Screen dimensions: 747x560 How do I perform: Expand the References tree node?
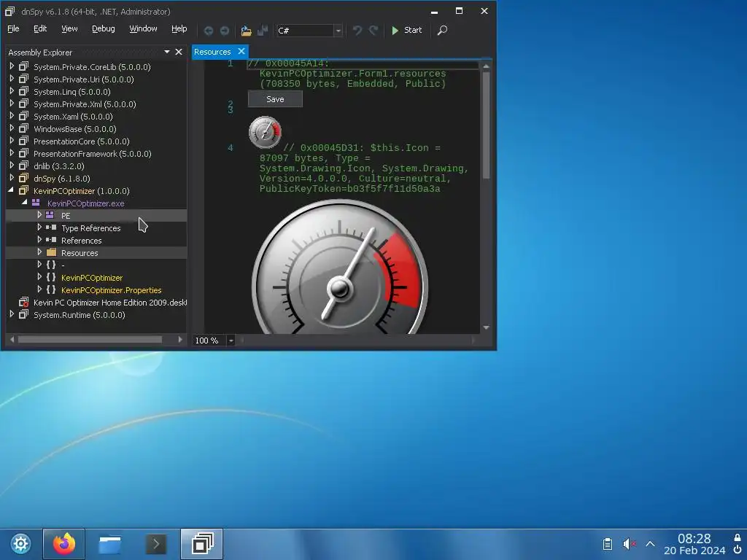pos(39,239)
